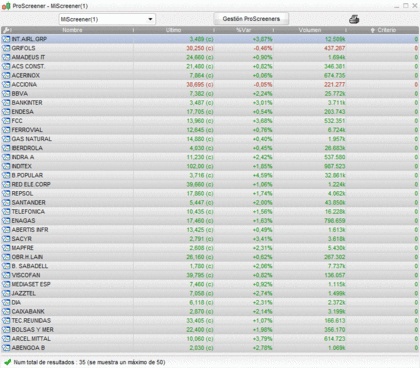Click green checkmark icon in status bar

click(8, 362)
